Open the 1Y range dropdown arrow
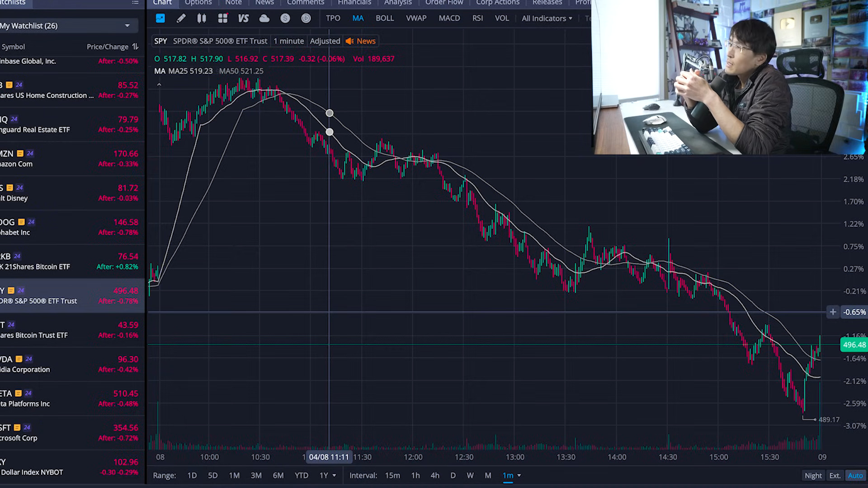The image size is (868, 488). point(334,475)
